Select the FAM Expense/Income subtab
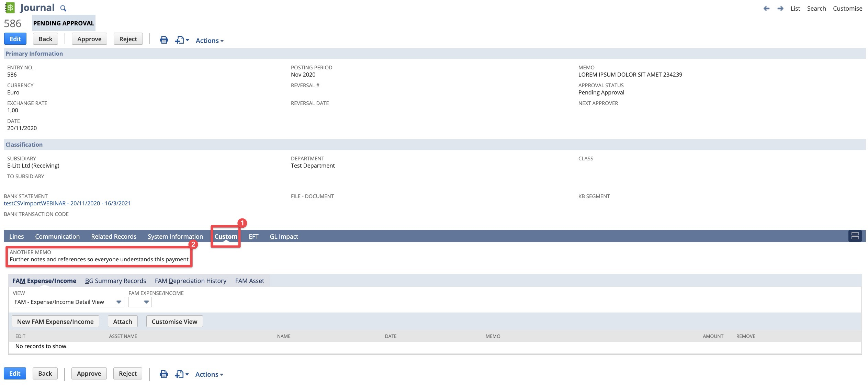Screen dimensions: 868x386 (x=44, y=281)
